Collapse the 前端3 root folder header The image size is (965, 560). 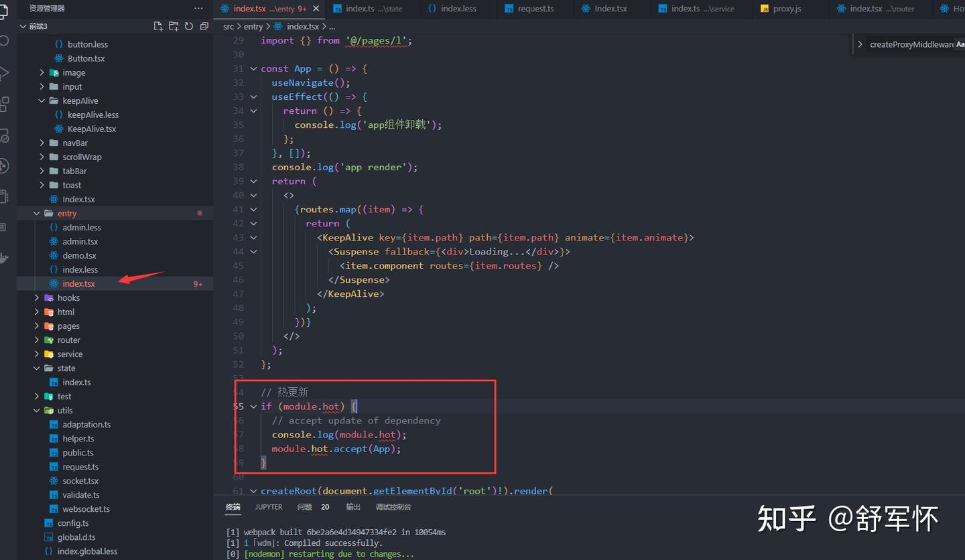(x=115, y=26)
